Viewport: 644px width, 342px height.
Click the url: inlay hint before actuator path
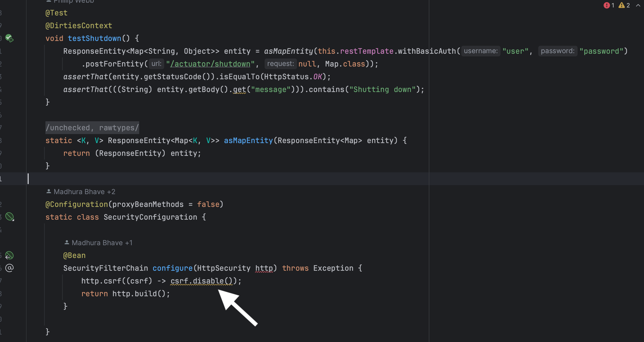156,64
